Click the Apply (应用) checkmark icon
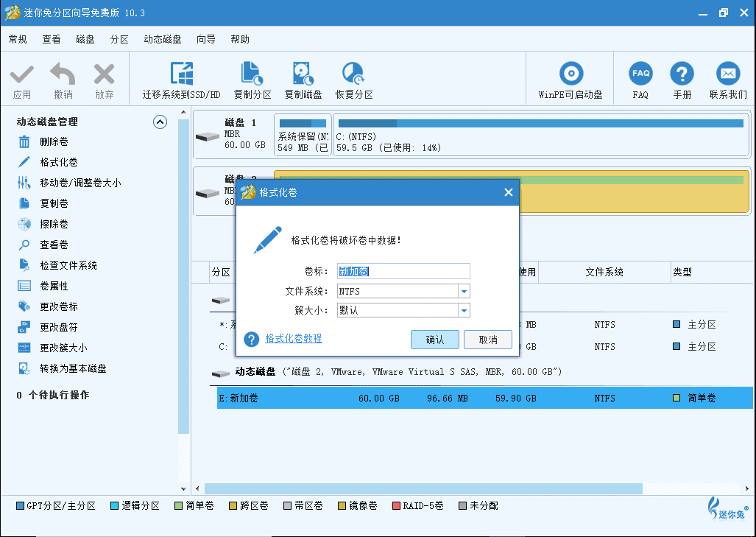Viewport: 756px width, 537px height. coord(21,75)
